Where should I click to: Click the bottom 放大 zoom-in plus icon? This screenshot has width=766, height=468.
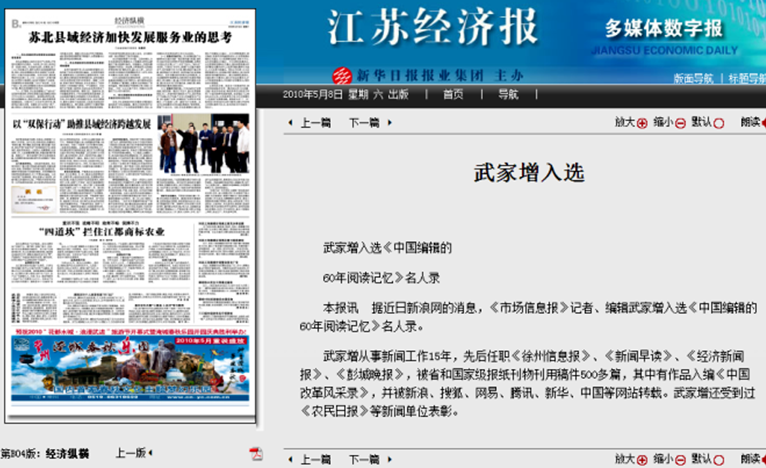click(x=642, y=460)
